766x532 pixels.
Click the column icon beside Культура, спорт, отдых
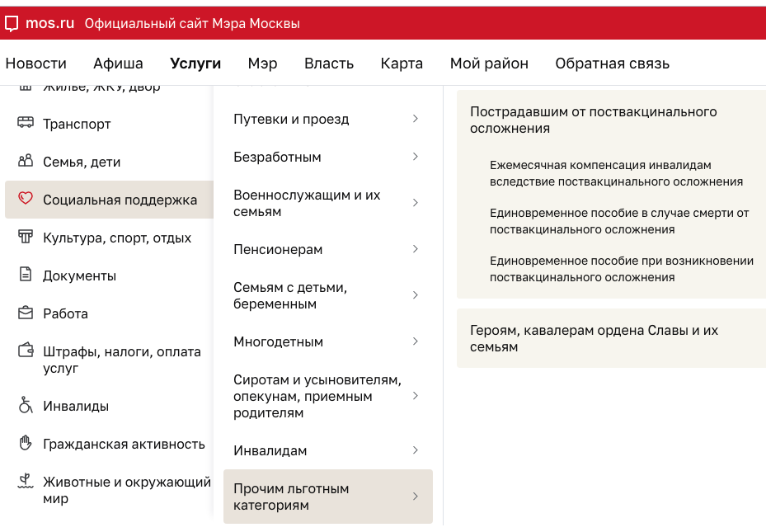coord(26,237)
